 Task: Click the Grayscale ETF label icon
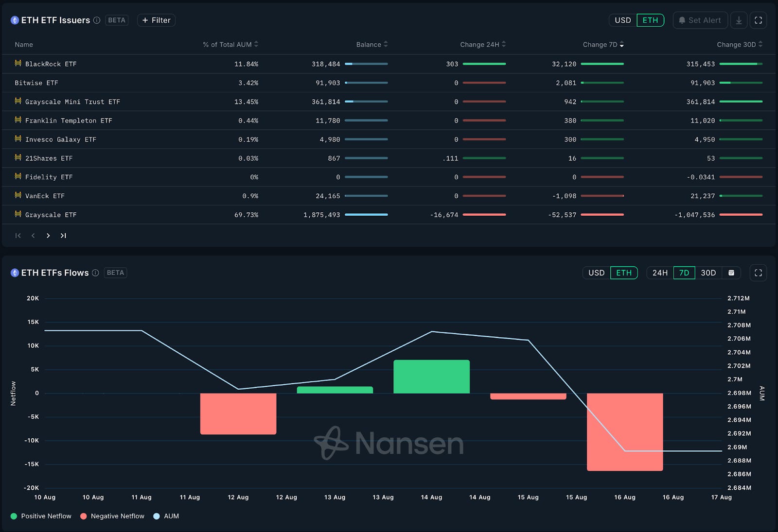18,214
